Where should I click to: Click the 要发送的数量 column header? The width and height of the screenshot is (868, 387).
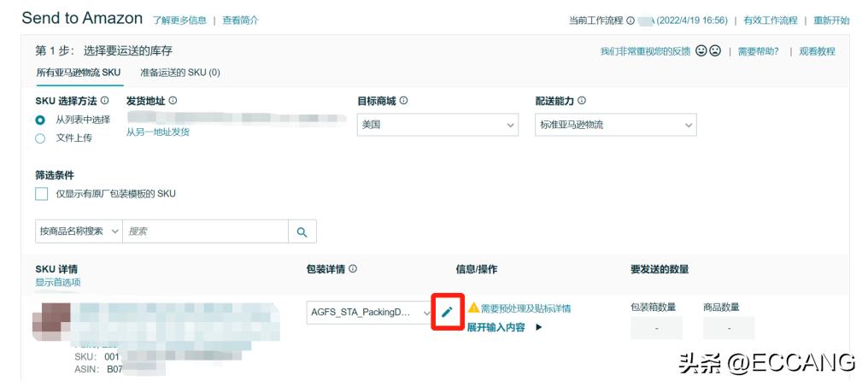660,269
